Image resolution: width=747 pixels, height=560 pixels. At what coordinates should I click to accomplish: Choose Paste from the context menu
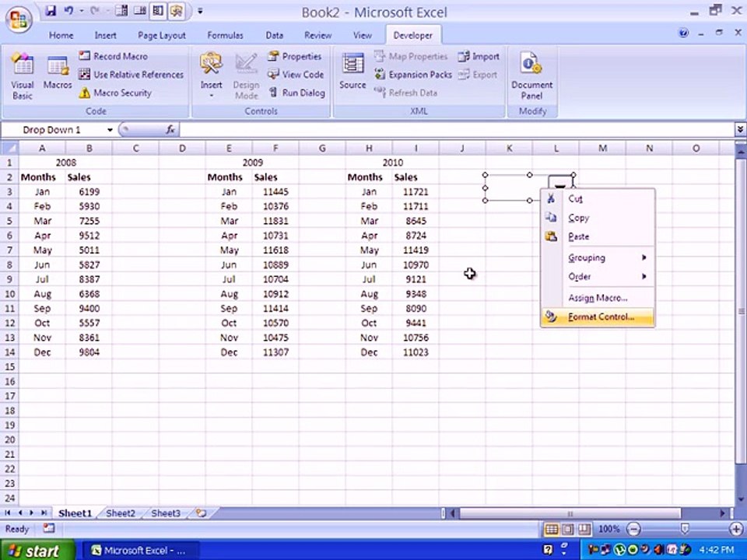[x=598, y=236]
